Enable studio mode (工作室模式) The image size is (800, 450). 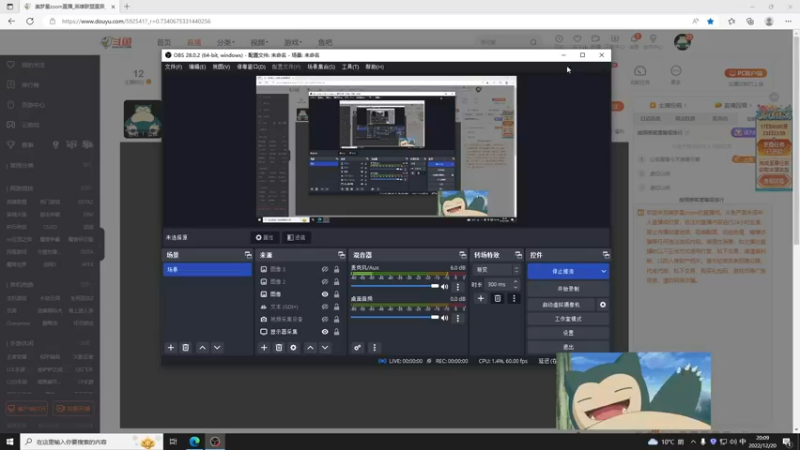coord(568,319)
